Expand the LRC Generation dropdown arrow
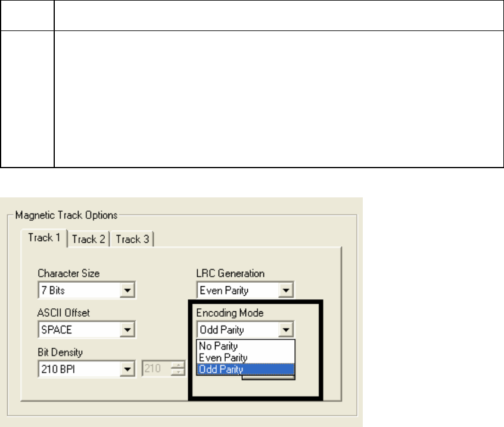 286,290
